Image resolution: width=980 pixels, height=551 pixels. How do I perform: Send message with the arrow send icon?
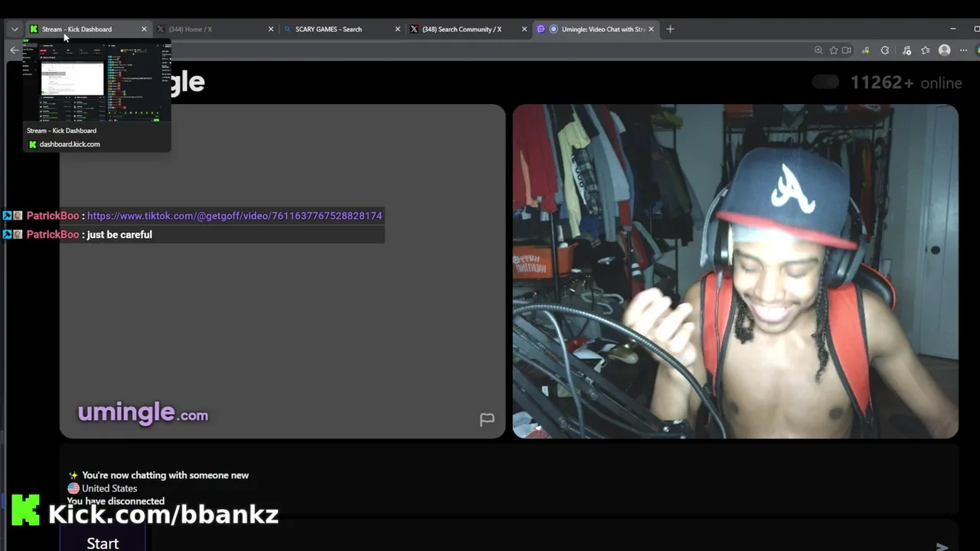(942, 546)
